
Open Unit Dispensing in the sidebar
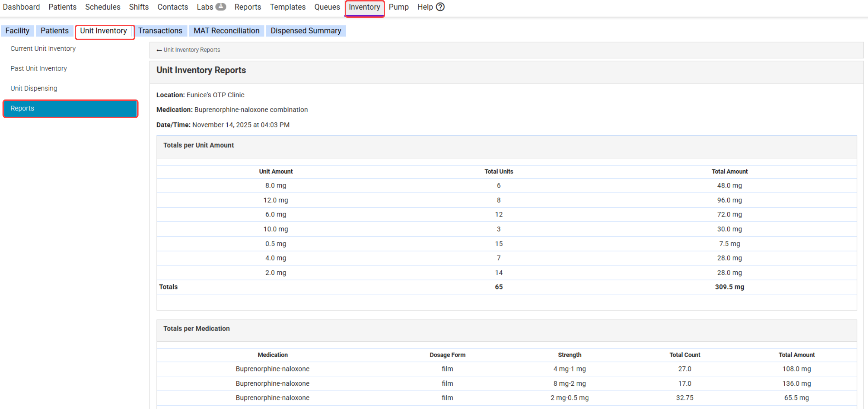(x=34, y=88)
